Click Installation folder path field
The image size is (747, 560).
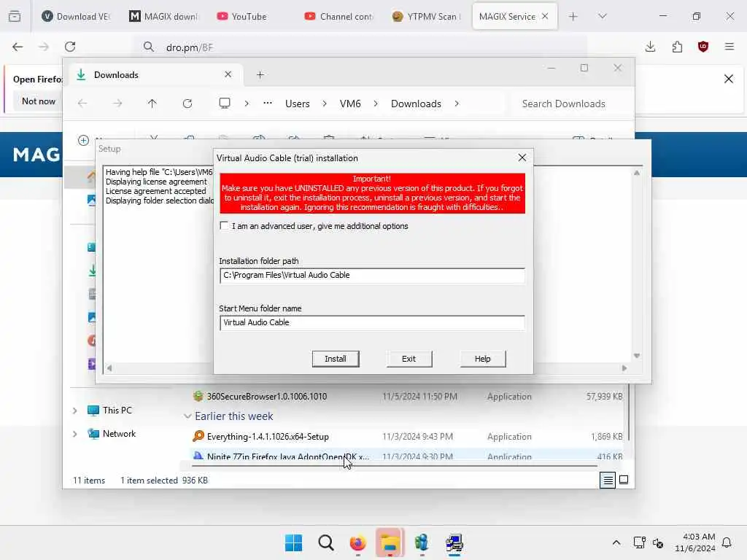tap(372, 275)
